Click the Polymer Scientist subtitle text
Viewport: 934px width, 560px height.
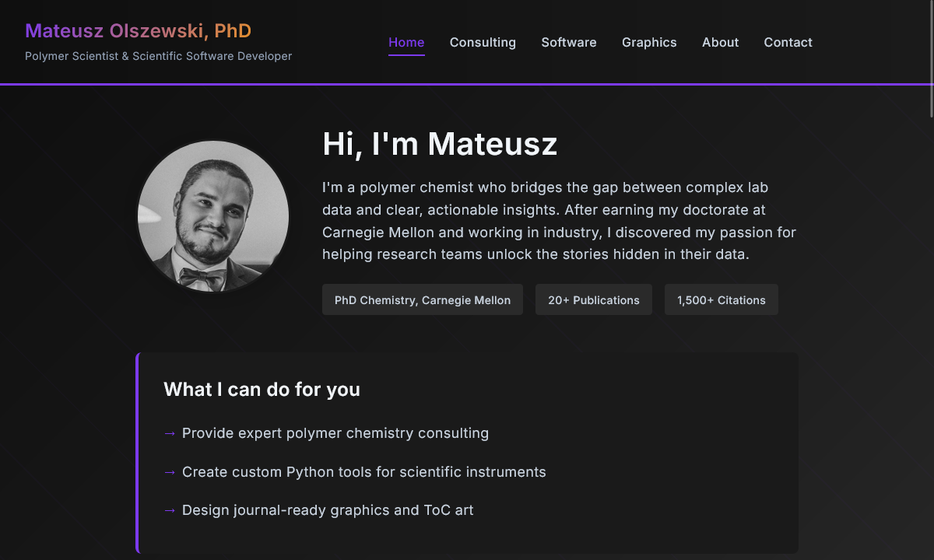coord(158,56)
